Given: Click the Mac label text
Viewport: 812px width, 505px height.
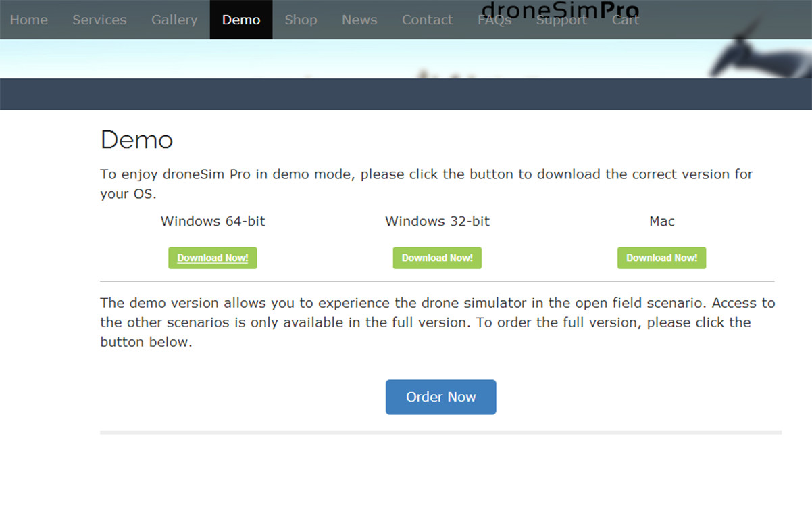Looking at the screenshot, I should 661,221.
